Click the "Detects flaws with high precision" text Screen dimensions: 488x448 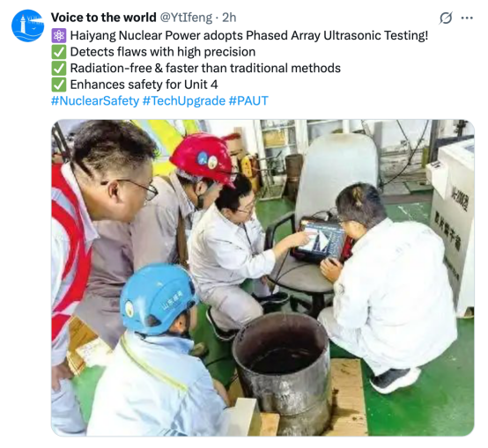tap(163, 52)
